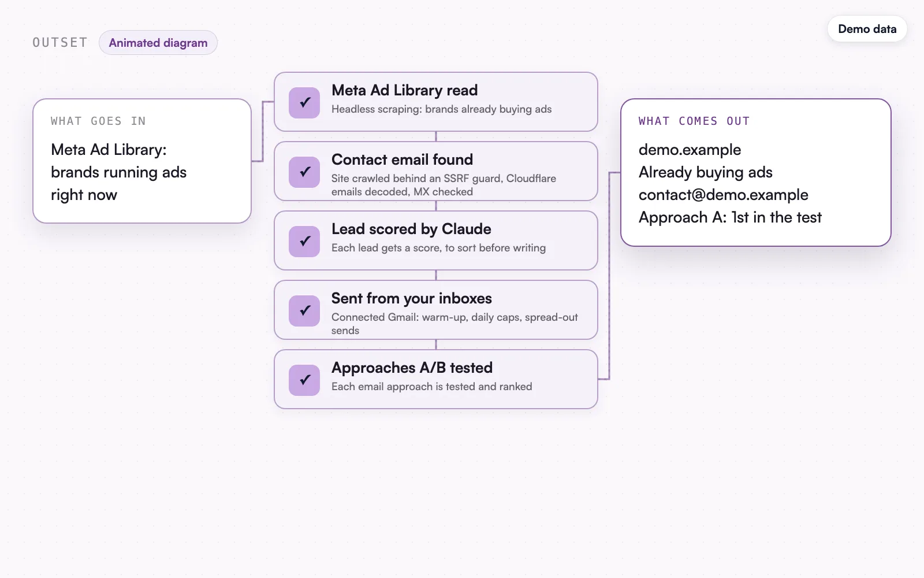Click the Sent from your inboxes checkmark
924x578 pixels.
pos(304,310)
